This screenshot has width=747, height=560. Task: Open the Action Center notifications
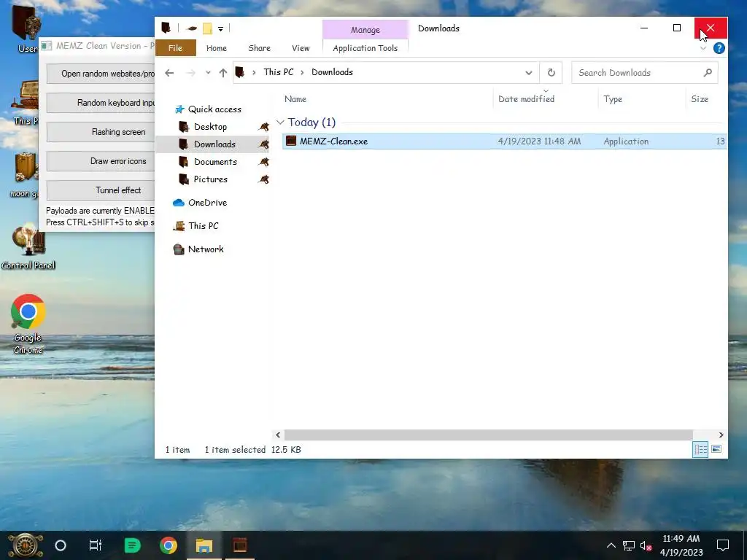[723, 545]
